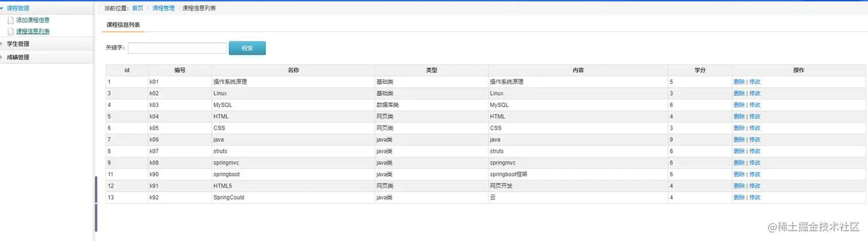Image resolution: width=868 pixels, height=241 pixels.
Task: Delete the k07 struts course
Action: [x=739, y=151]
